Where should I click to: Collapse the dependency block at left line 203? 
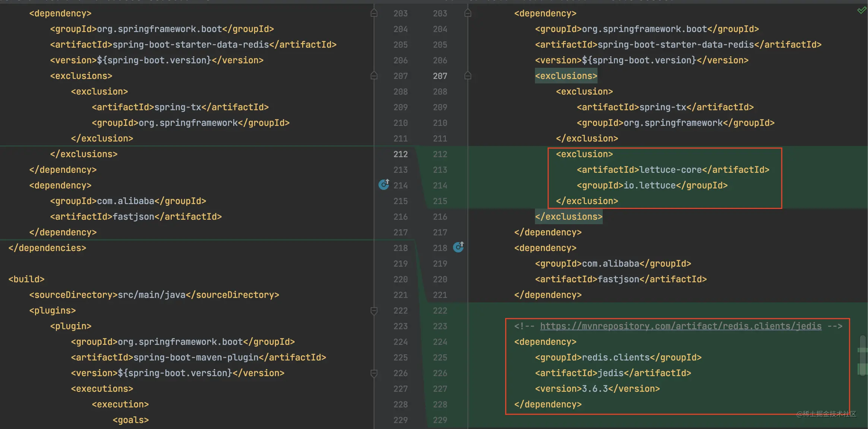(374, 13)
